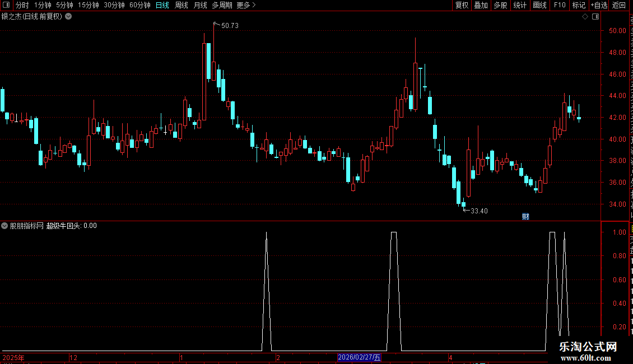Switch to 分时 intraday view
Image resolution: width=633 pixels, height=364 pixels.
(x=22, y=5)
